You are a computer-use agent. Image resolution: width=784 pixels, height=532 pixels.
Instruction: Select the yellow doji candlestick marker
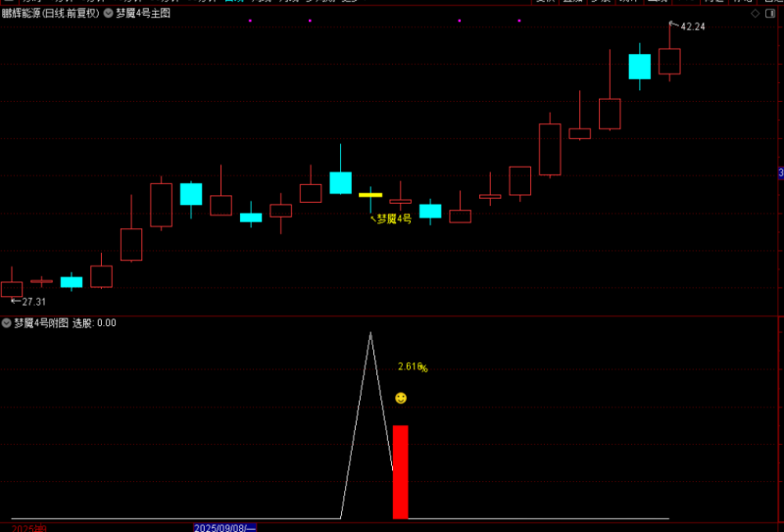[x=369, y=195]
